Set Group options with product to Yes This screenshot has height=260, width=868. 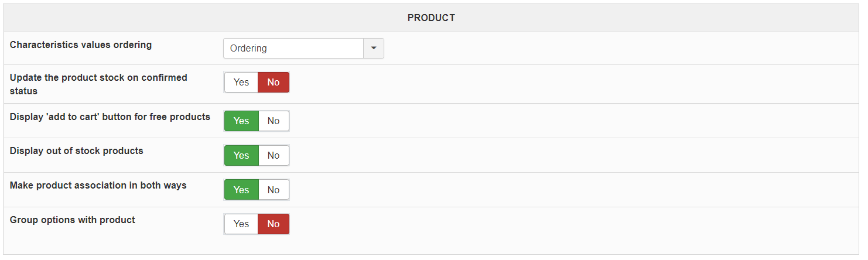click(241, 224)
